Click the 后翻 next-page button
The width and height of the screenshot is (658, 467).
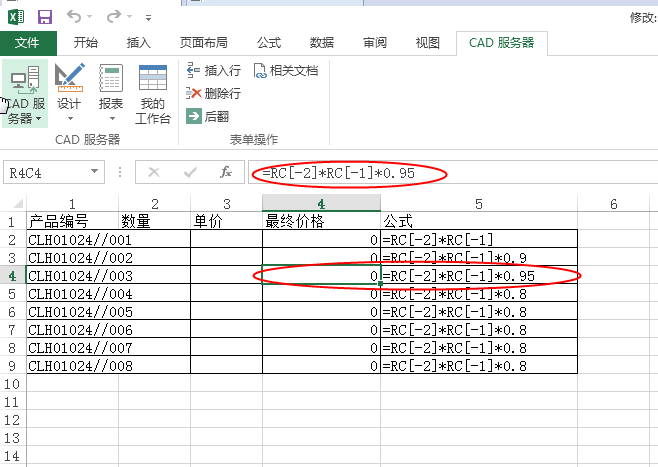tap(207, 116)
